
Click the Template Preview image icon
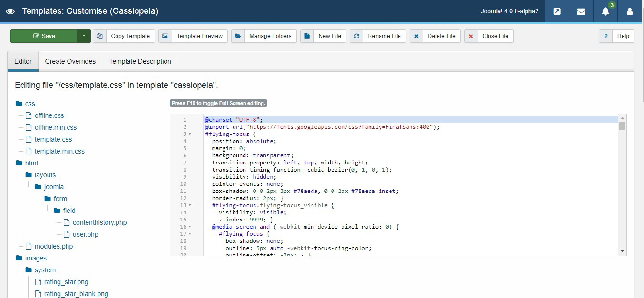(x=165, y=36)
